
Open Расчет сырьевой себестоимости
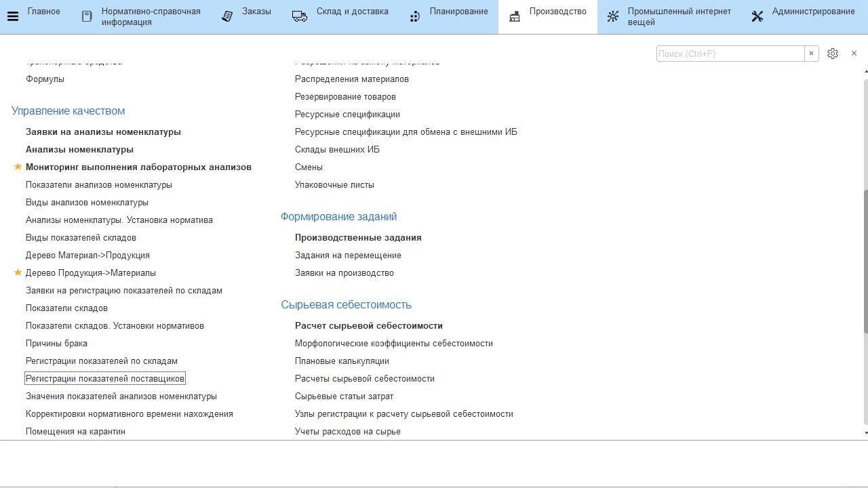point(368,326)
